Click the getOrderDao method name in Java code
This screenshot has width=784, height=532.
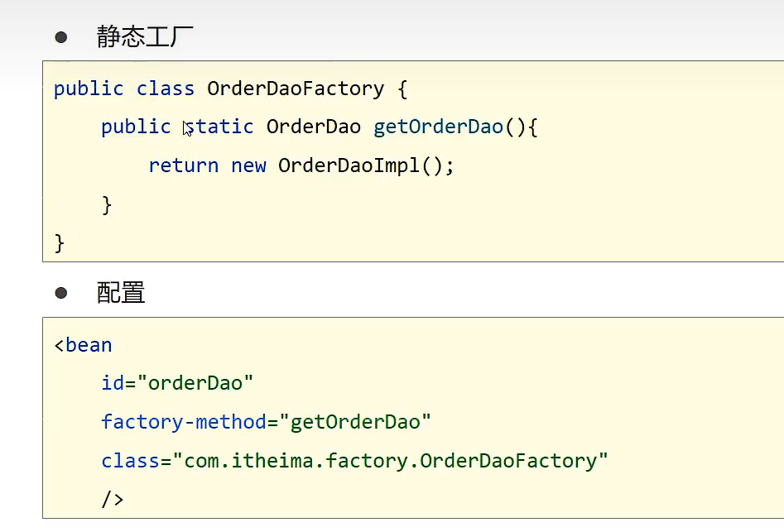tap(439, 127)
